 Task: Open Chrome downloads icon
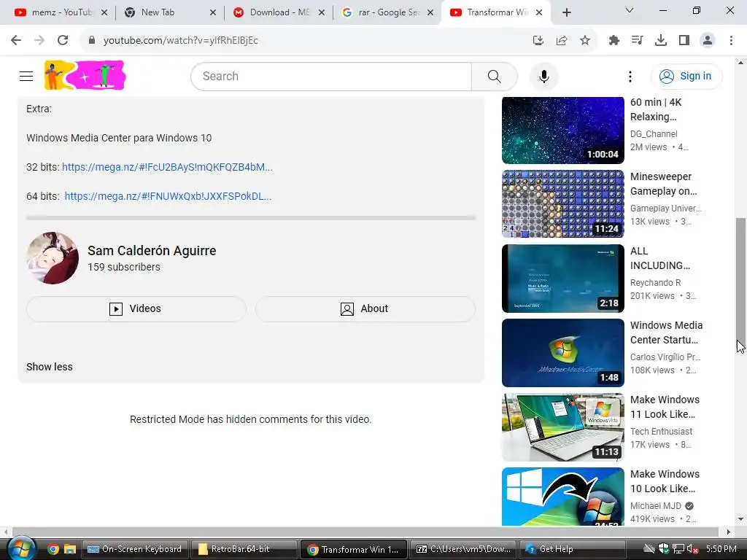661,41
